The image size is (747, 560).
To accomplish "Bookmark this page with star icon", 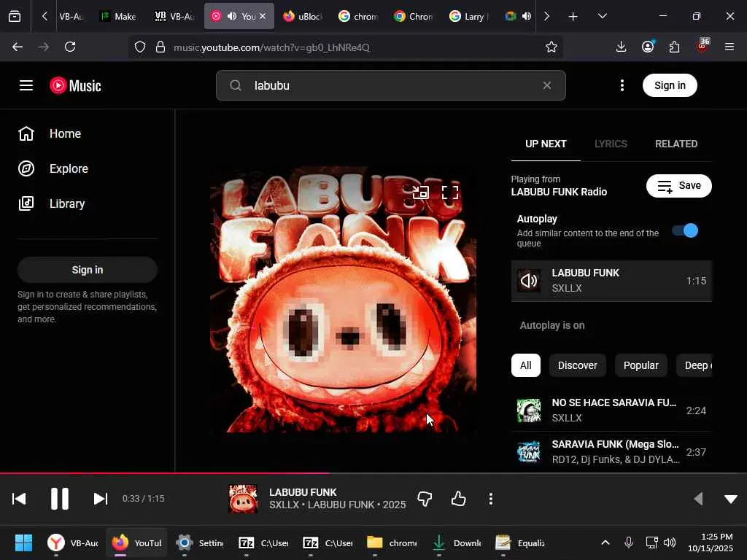I will [551, 47].
